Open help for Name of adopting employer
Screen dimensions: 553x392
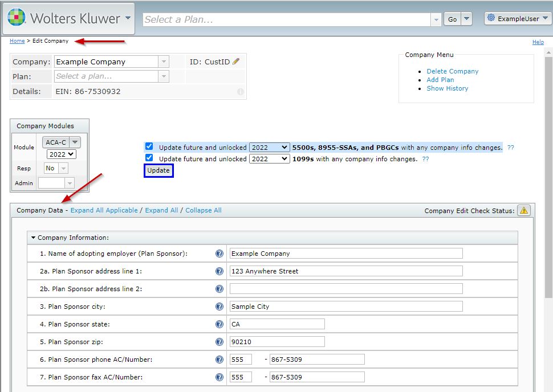point(219,254)
